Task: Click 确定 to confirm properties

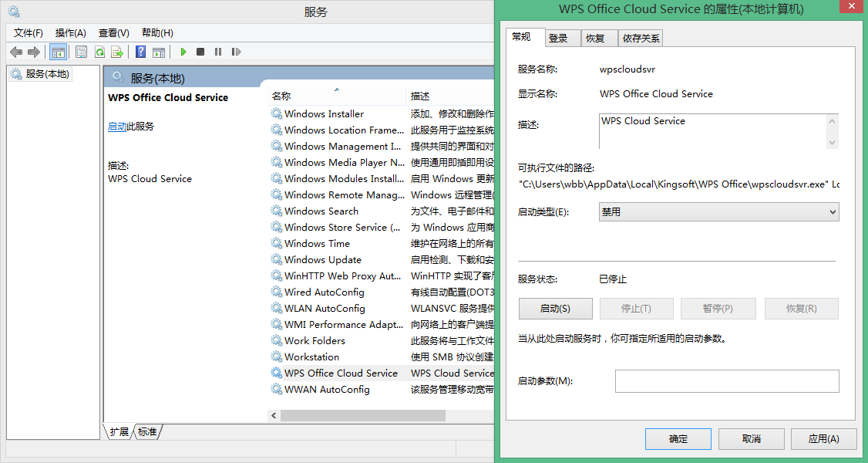Action: click(678, 438)
